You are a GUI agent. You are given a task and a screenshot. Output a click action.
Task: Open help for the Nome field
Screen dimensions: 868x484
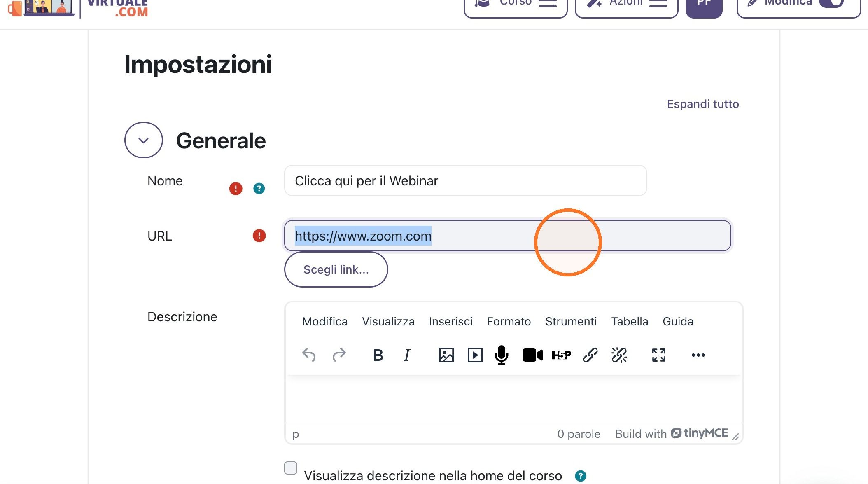(x=259, y=189)
